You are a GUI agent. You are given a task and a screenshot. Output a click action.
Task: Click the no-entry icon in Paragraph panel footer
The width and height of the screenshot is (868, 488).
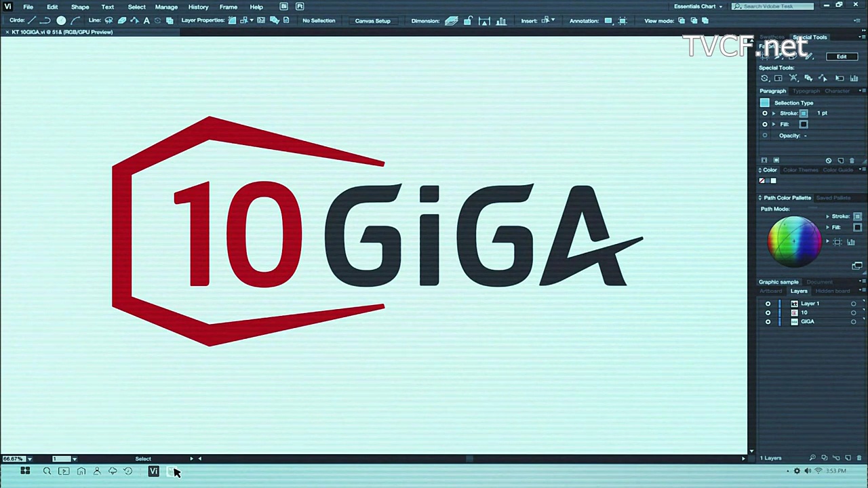tap(828, 161)
